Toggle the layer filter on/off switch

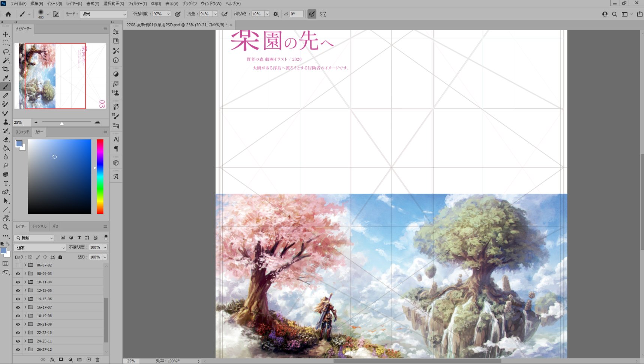[106, 238]
